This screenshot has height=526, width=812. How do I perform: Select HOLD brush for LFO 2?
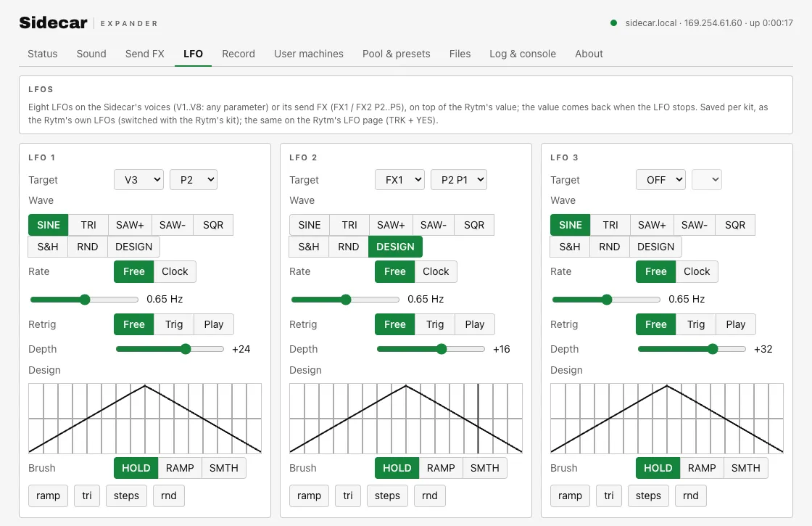(x=397, y=468)
